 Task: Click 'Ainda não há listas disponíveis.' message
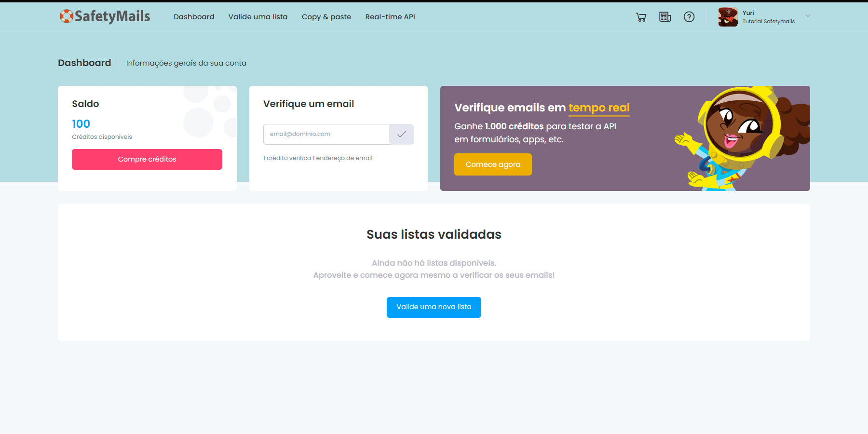coord(434,263)
